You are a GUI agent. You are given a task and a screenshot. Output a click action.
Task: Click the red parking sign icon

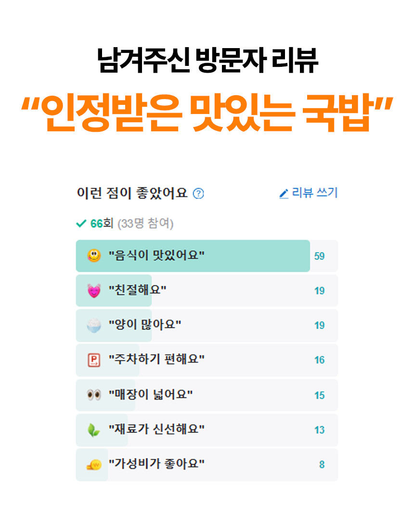coord(94,360)
